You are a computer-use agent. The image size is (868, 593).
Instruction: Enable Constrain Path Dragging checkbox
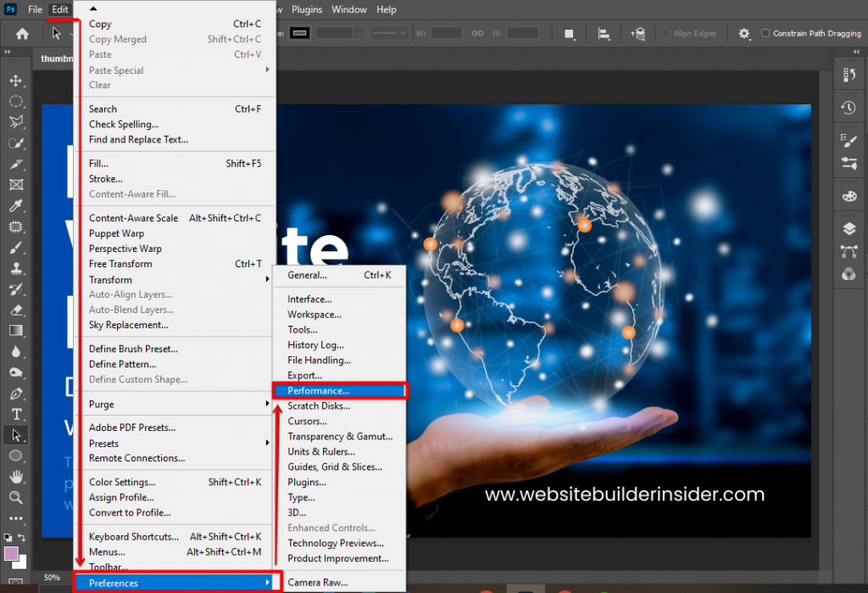(765, 33)
